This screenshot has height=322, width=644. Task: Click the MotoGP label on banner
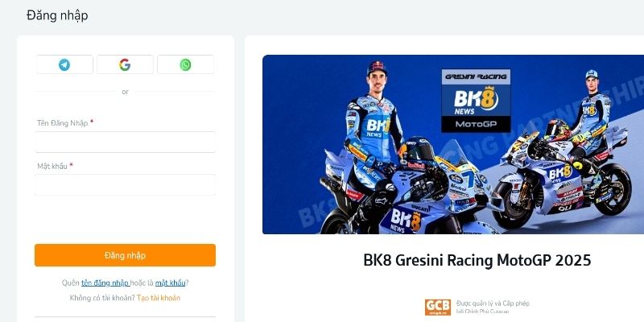tap(476, 125)
